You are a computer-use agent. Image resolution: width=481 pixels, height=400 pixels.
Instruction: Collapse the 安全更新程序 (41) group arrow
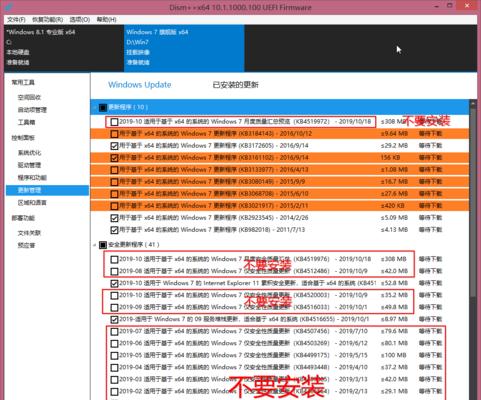point(94,245)
